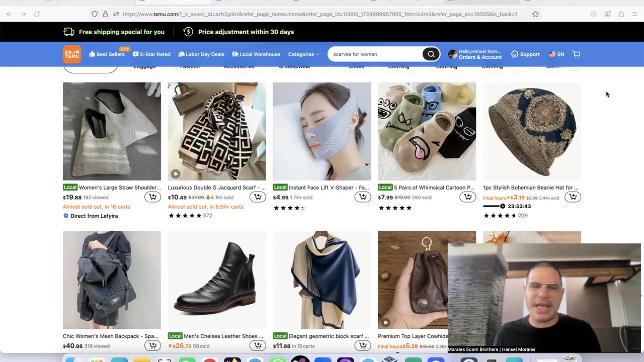644x362 pixels.
Task: Click the browser URL address bar
Action: pyautogui.click(x=319, y=14)
